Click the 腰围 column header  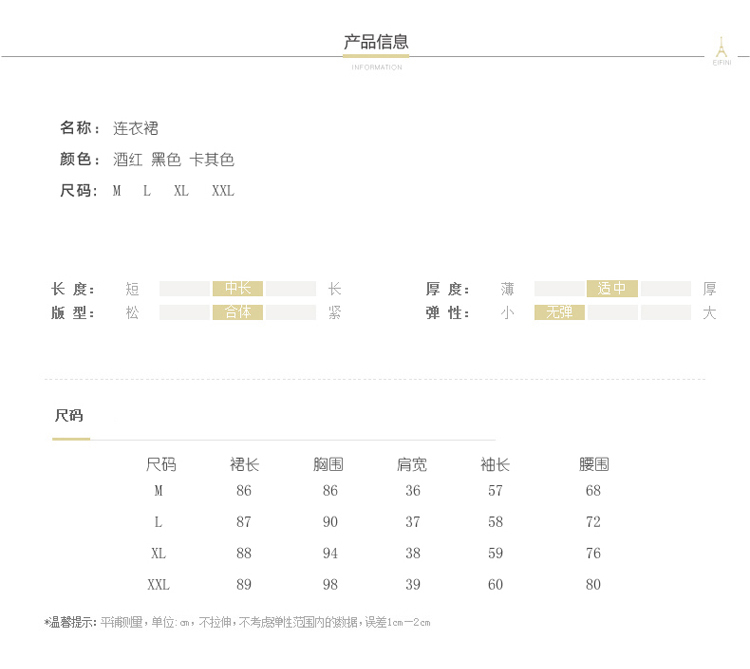click(594, 465)
